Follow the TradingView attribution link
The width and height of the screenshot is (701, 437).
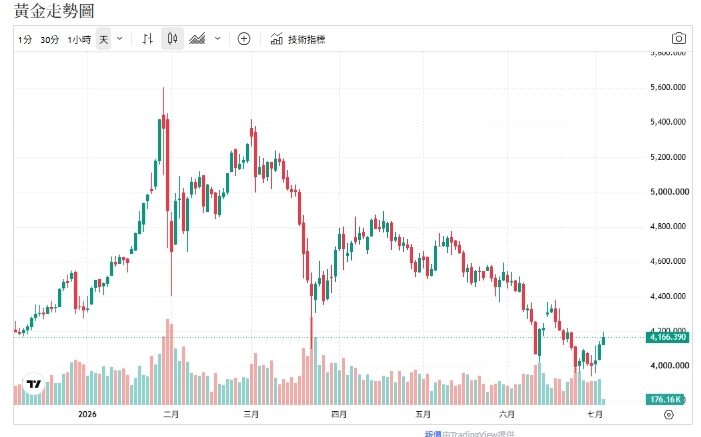point(469,433)
